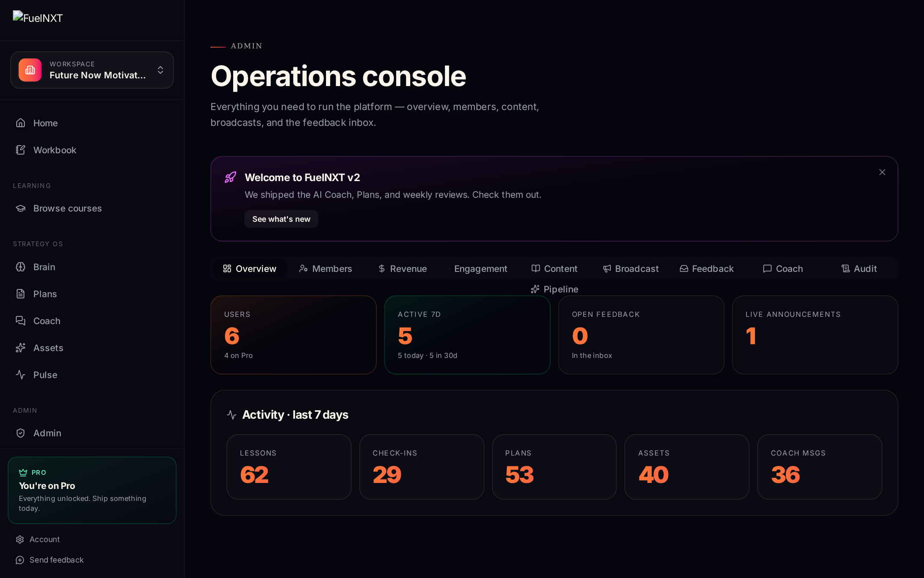Screen dimensions: 924x578
Task: Click the FuelNXT logo
Action: tap(38, 18)
